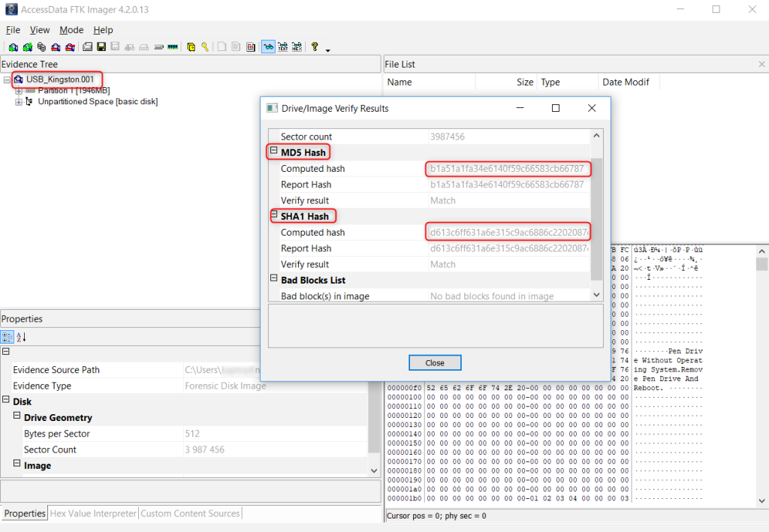Collapse the MD5 Hash section
Screen dimensions: 769x532
point(274,152)
